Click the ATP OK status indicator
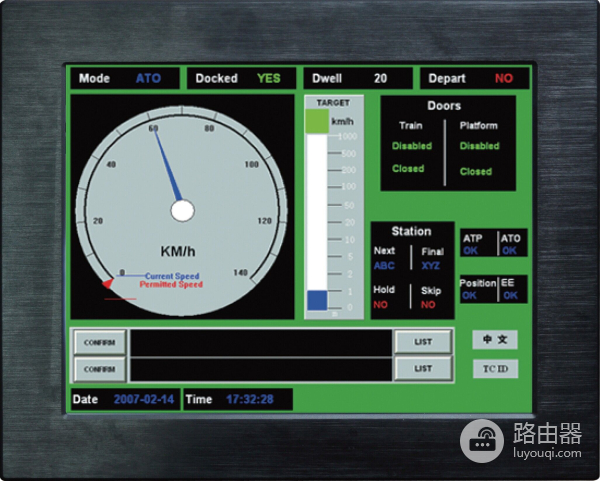This screenshot has width=600, height=481. [471, 251]
